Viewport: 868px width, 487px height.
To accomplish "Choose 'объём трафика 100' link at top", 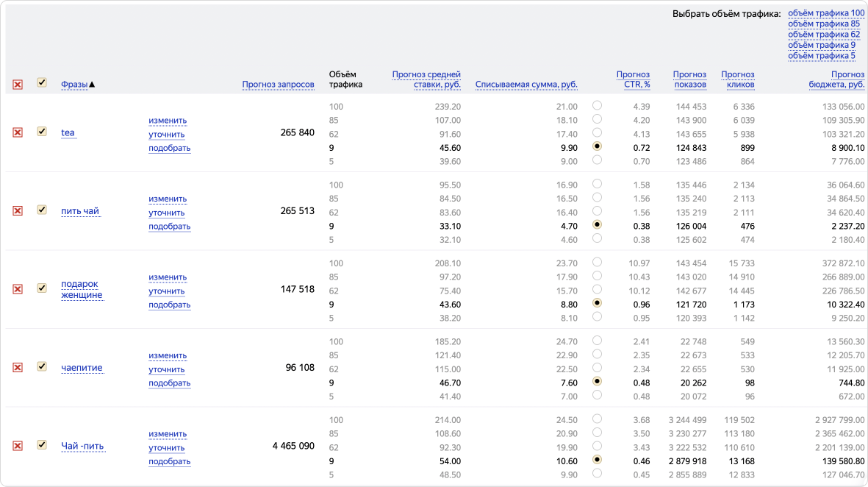I will click(826, 13).
